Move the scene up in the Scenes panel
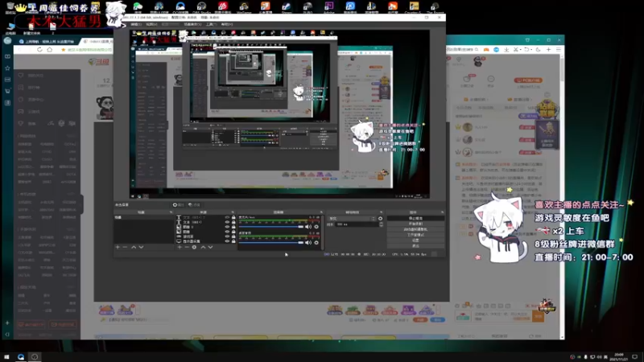Image resolution: width=644 pixels, height=362 pixels. 134,247
